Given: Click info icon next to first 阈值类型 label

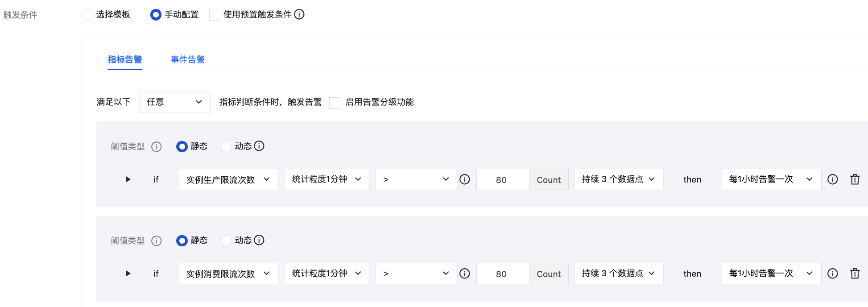Looking at the screenshot, I should click(x=156, y=146).
